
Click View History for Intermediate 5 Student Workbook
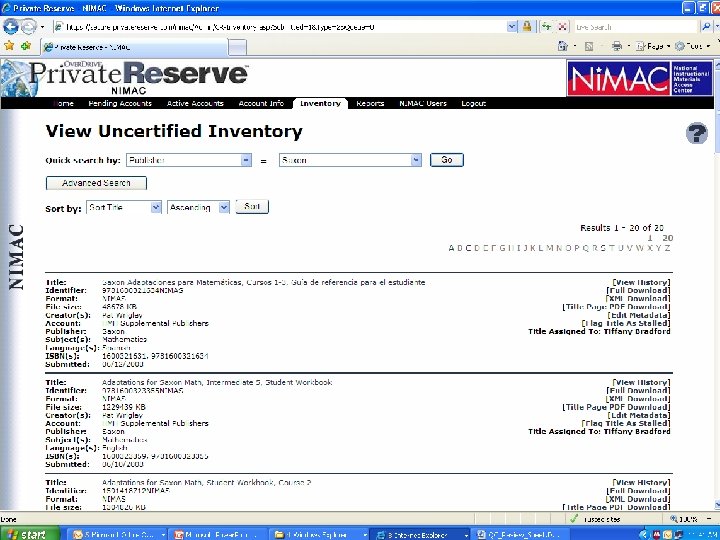[x=641, y=382]
